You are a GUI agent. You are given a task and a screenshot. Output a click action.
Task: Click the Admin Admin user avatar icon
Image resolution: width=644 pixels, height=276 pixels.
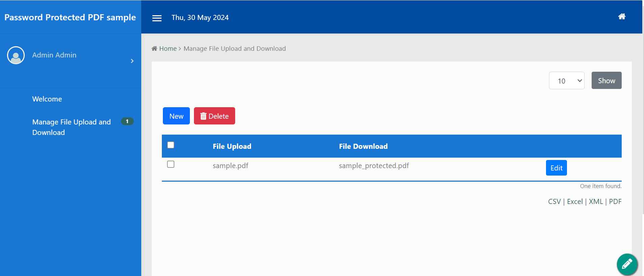[x=16, y=55]
